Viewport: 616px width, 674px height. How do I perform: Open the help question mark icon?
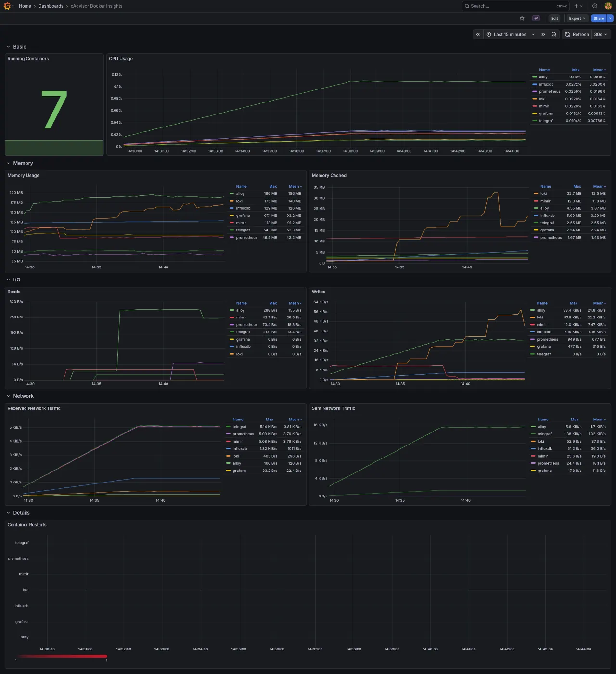pyautogui.click(x=595, y=6)
